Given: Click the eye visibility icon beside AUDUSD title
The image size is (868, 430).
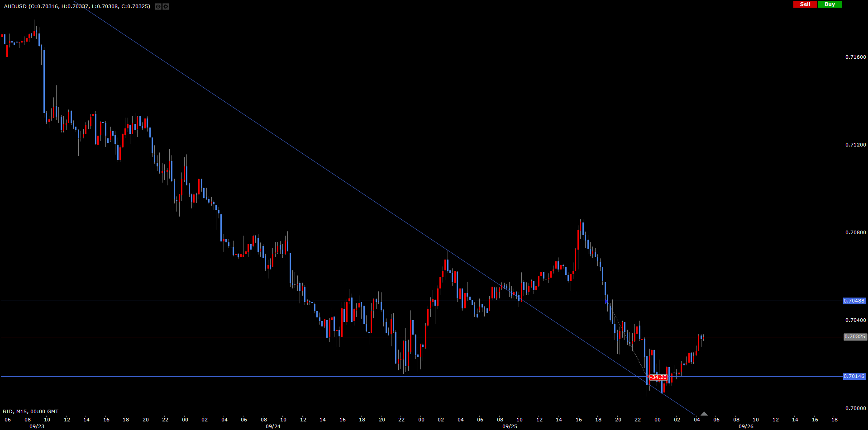Looking at the screenshot, I should click(x=158, y=6).
